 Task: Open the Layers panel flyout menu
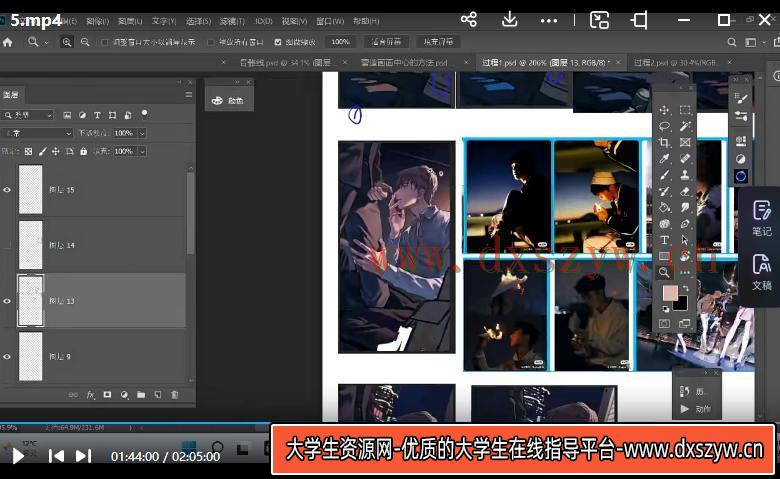pyautogui.click(x=189, y=95)
